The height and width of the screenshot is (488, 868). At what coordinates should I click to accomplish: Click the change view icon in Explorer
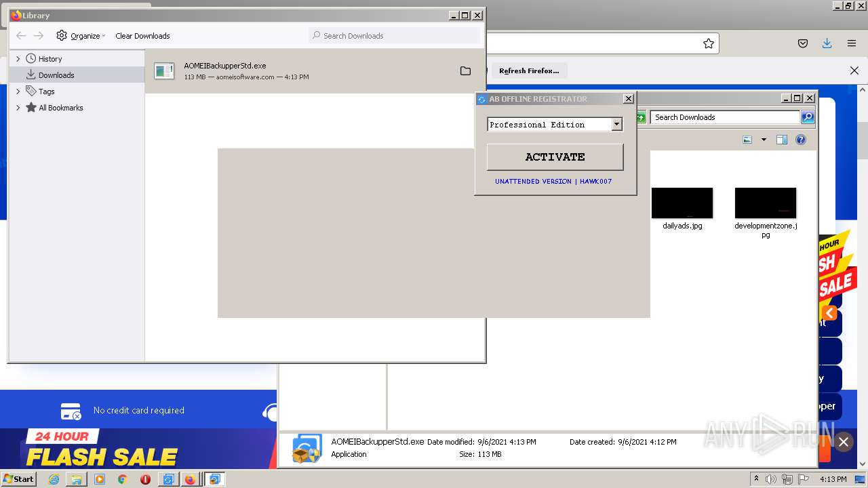click(x=747, y=140)
